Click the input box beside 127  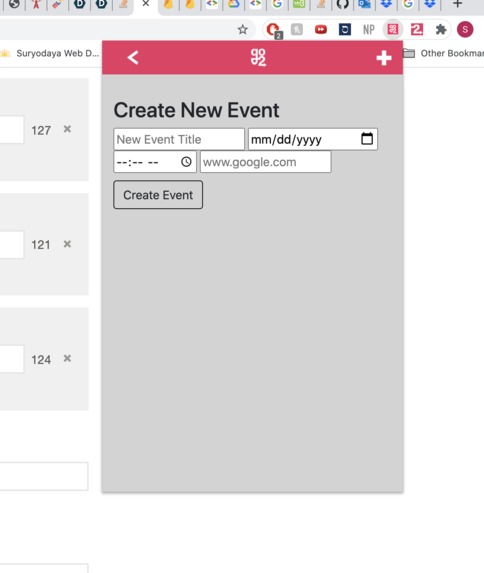click(12, 130)
